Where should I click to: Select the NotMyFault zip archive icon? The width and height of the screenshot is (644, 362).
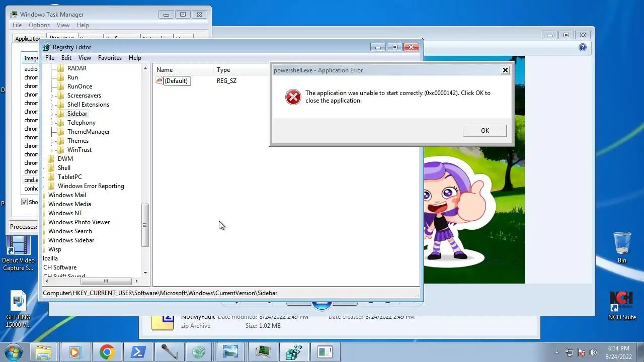163,322
